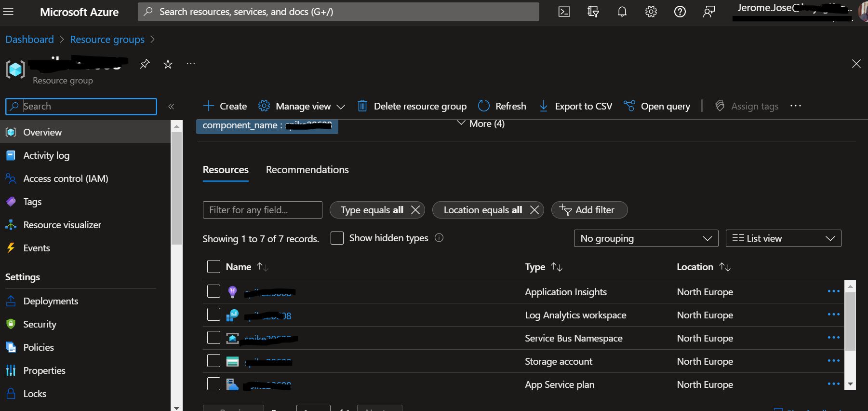
Task: Click the Application Insights resource icon
Action: tap(232, 291)
